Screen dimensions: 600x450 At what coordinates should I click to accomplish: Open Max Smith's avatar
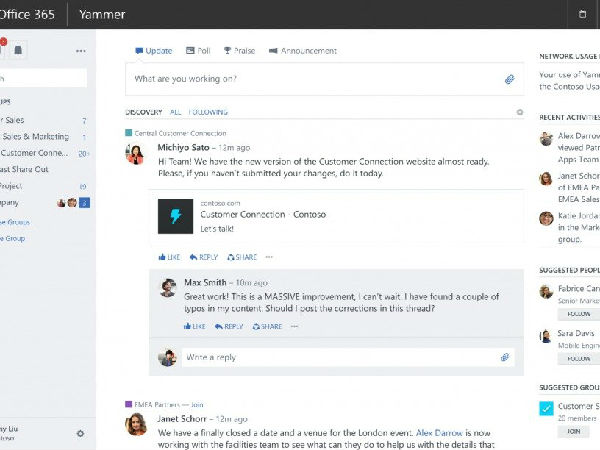tap(168, 288)
